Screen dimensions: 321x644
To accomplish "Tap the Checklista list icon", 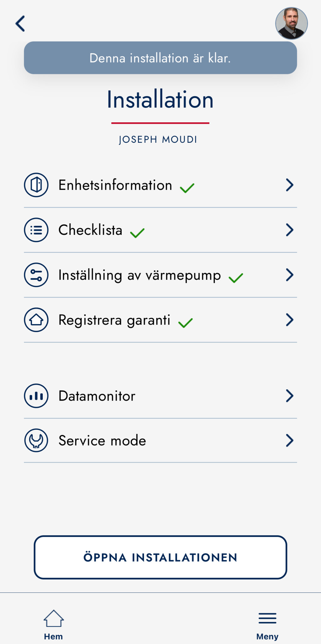I will (x=36, y=230).
